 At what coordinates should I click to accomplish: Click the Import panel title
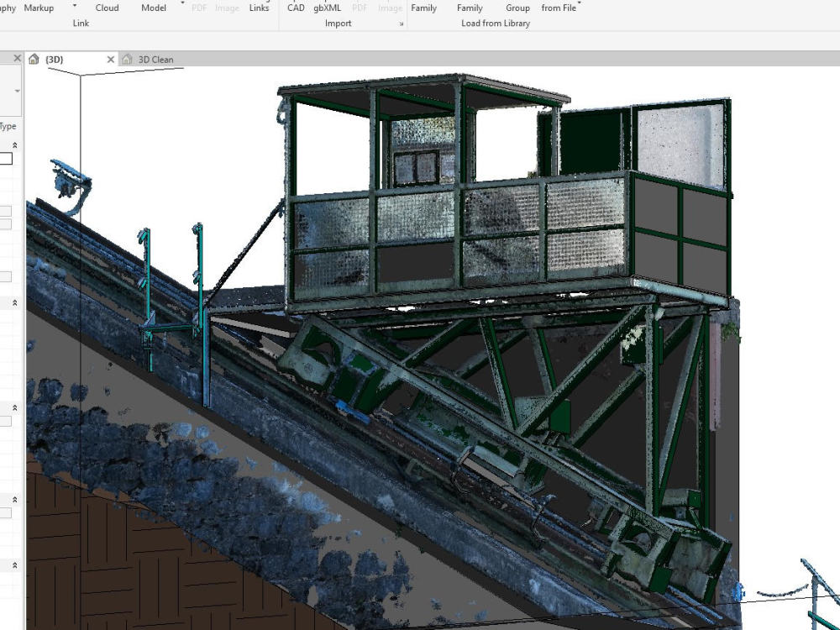(338, 23)
